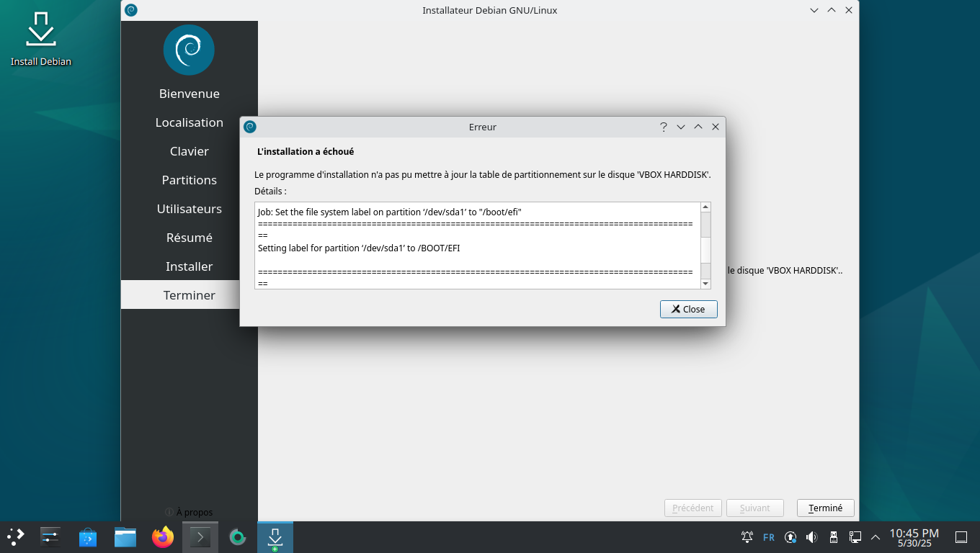Open Dolphin file manager from taskbar
The height and width of the screenshot is (553, 980).
tap(125, 536)
